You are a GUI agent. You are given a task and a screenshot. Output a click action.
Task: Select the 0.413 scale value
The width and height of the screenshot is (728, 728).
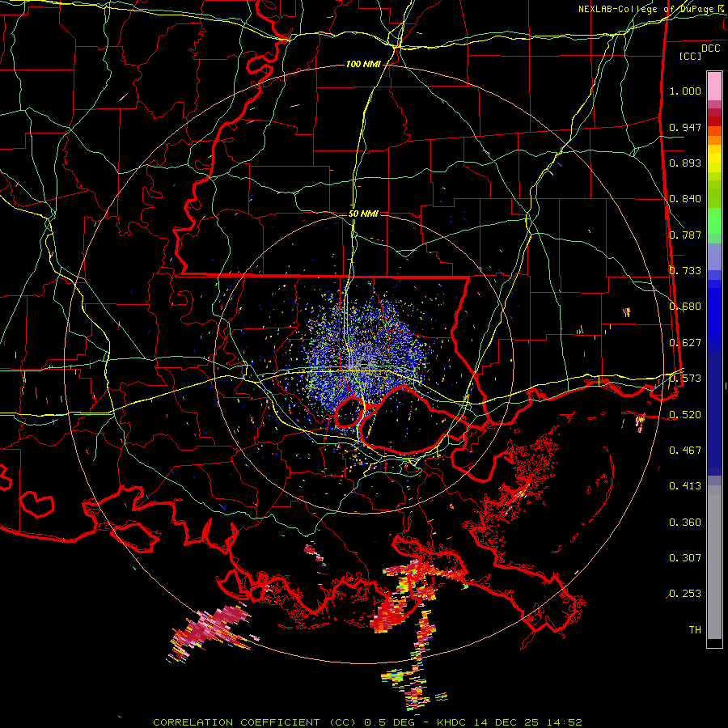pos(685,485)
